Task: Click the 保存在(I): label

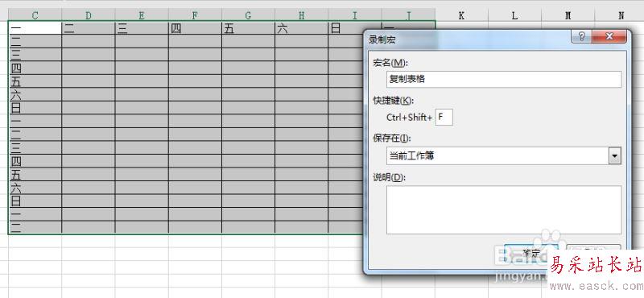Action: pyautogui.click(x=392, y=138)
